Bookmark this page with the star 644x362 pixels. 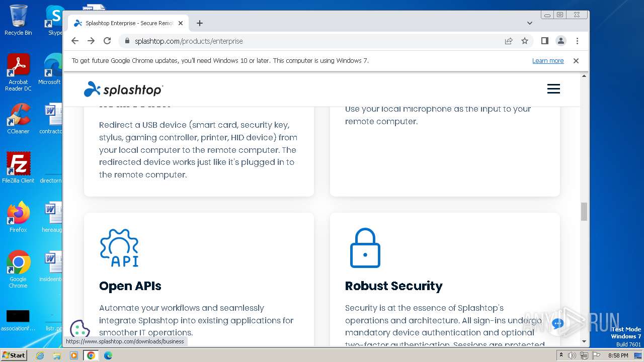525,41
